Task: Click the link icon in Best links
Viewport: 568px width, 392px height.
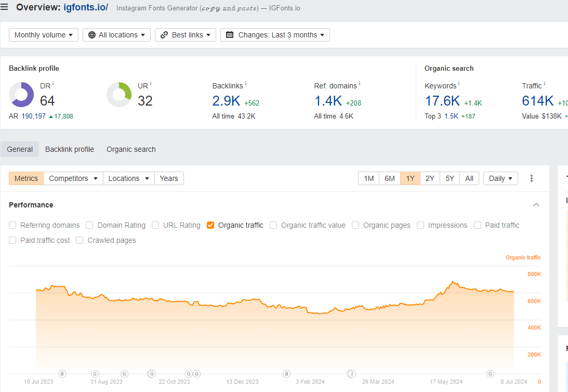Action: [x=164, y=35]
